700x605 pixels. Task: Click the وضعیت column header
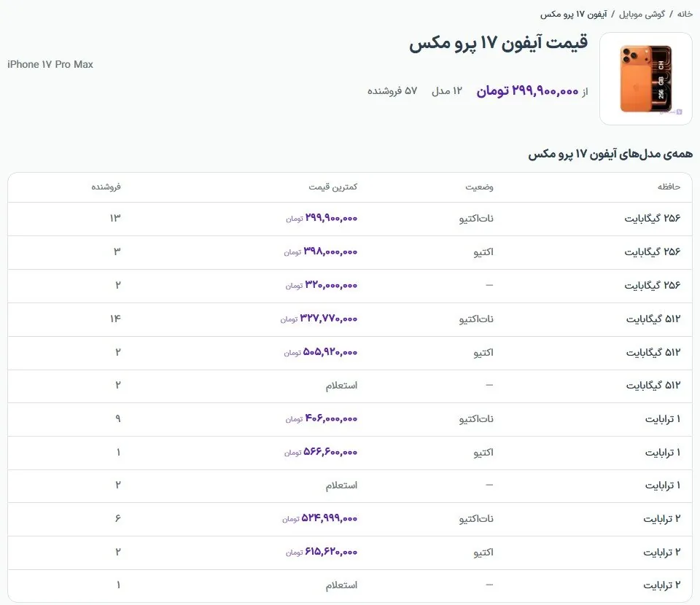(x=479, y=187)
